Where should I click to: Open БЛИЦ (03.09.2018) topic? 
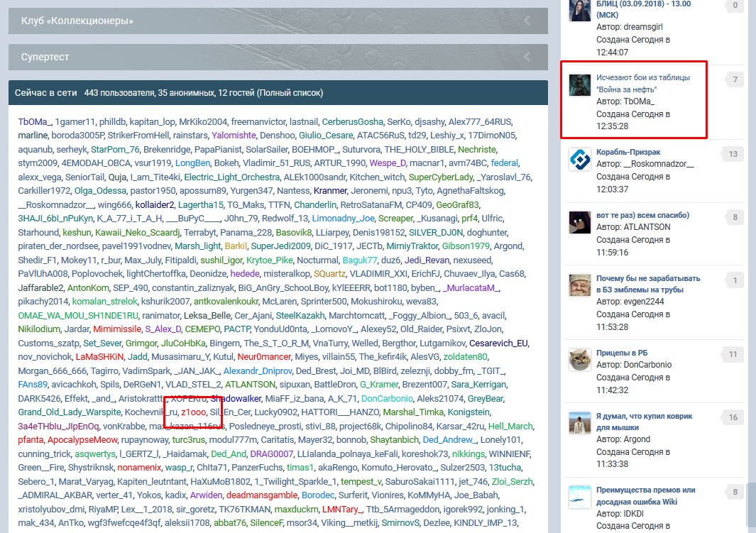click(643, 9)
